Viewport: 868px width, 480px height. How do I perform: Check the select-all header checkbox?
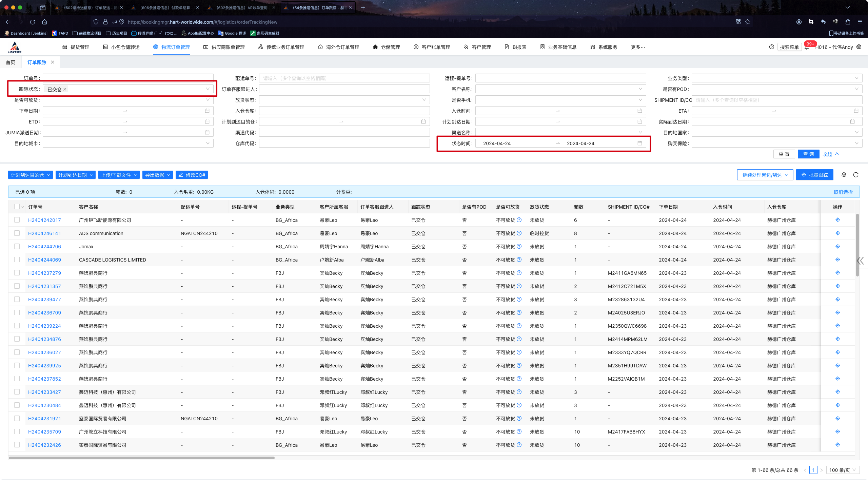(17, 207)
